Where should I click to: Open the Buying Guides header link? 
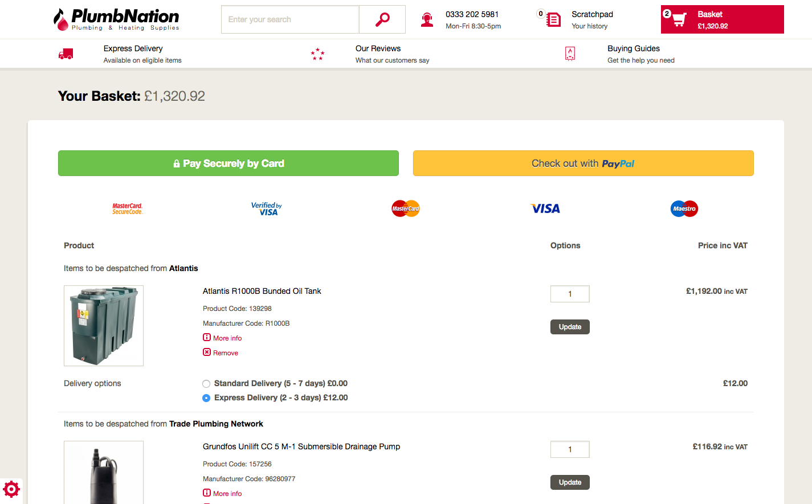[x=641, y=54]
